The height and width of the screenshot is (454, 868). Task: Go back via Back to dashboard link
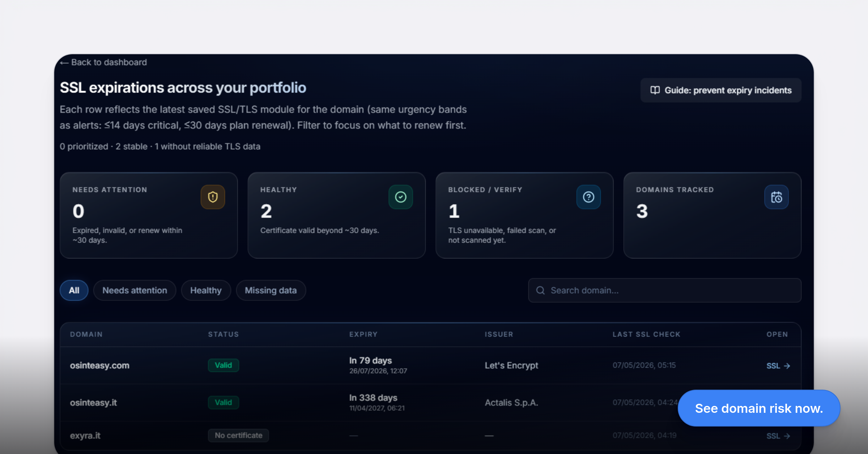pos(103,62)
